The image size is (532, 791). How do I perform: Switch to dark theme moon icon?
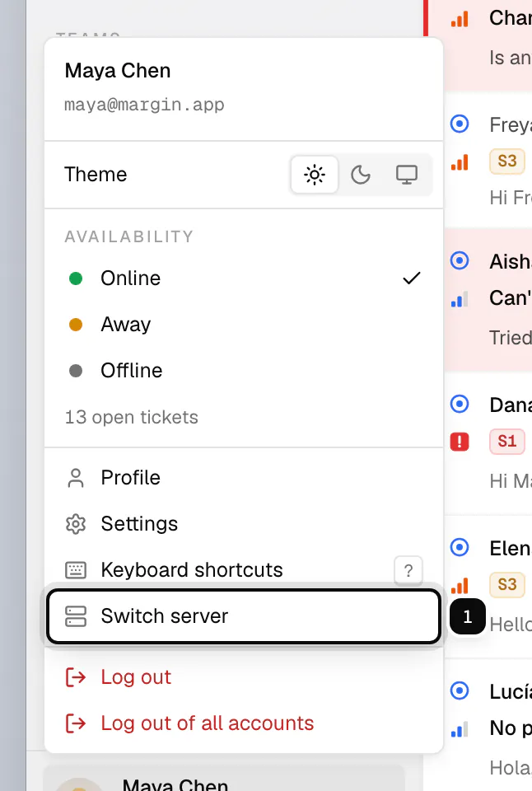pyautogui.click(x=361, y=175)
